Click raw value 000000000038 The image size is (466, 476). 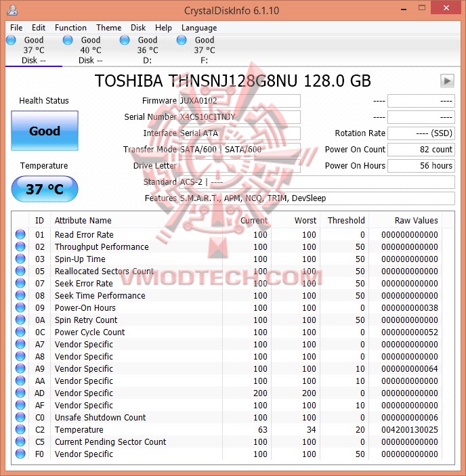pyautogui.click(x=410, y=307)
